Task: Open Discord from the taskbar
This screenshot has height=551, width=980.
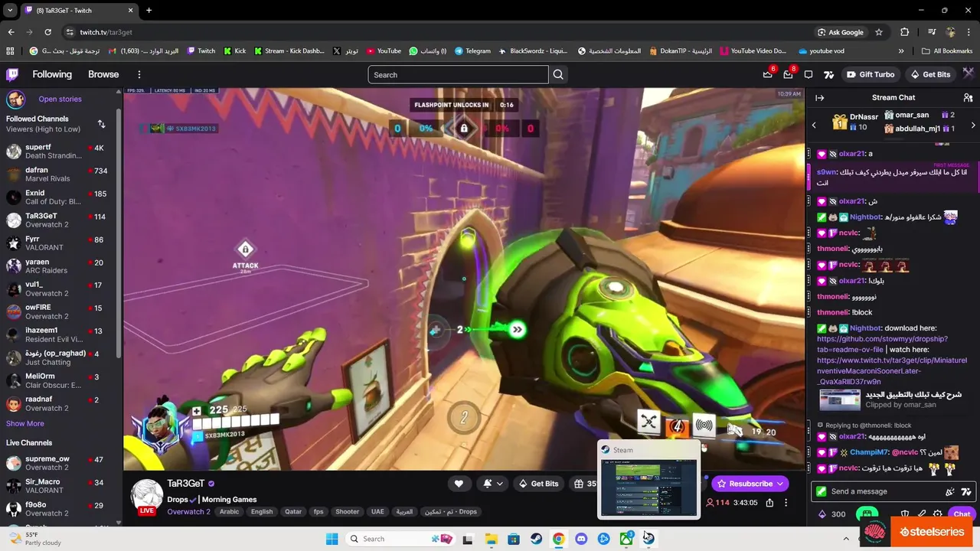Action: [x=581, y=539]
